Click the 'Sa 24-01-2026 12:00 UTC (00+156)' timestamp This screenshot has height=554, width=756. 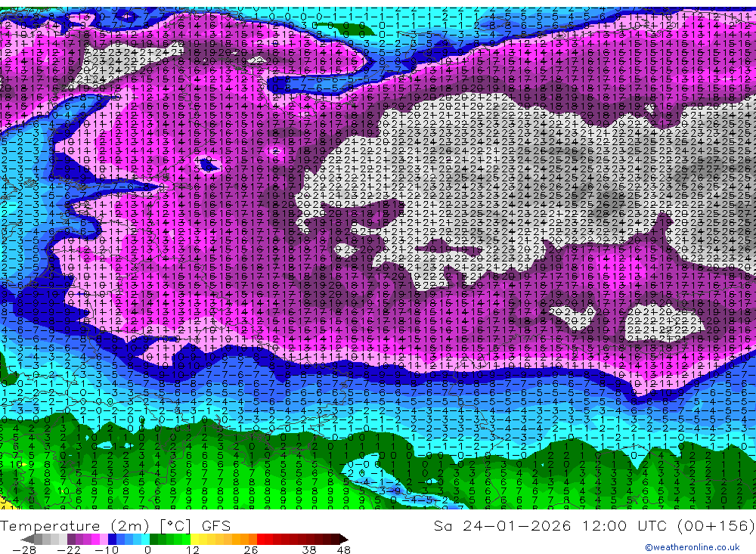point(593,525)
